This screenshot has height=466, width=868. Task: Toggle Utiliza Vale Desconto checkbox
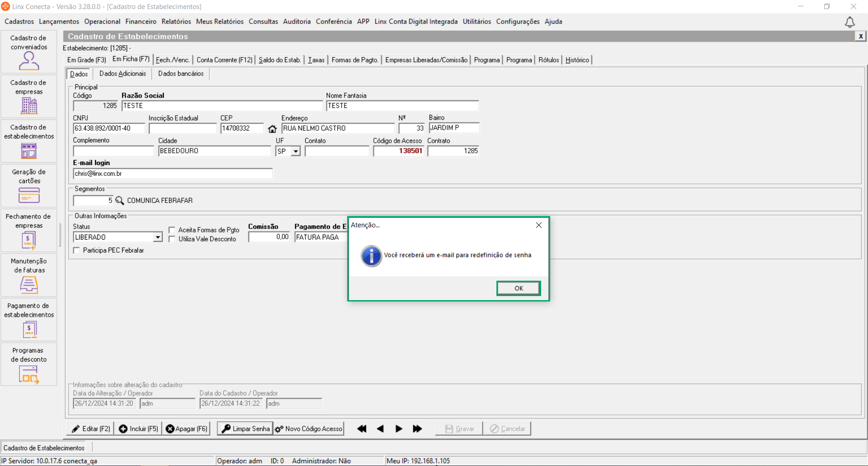[172, 239]
